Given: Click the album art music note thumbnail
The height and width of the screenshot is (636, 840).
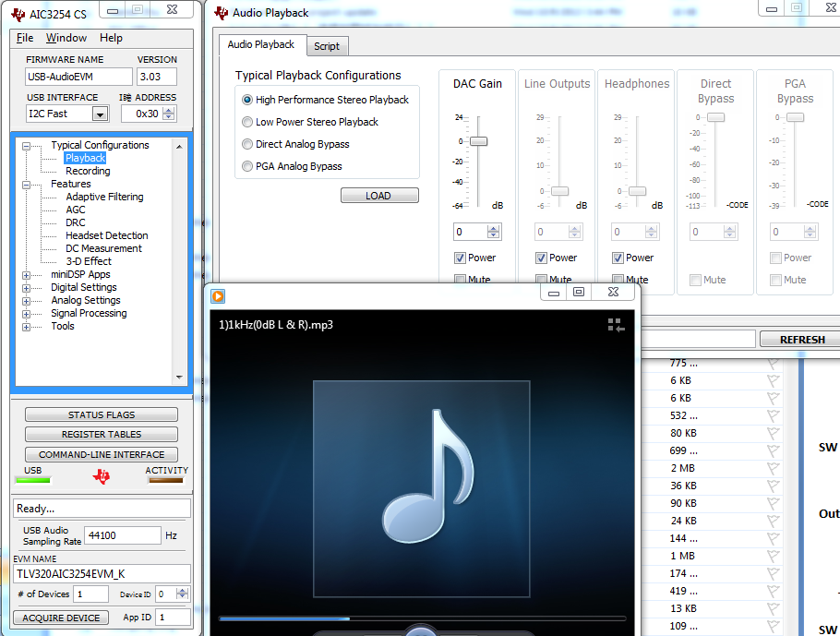Looking at the screenshot, I should tap(422, 488).
